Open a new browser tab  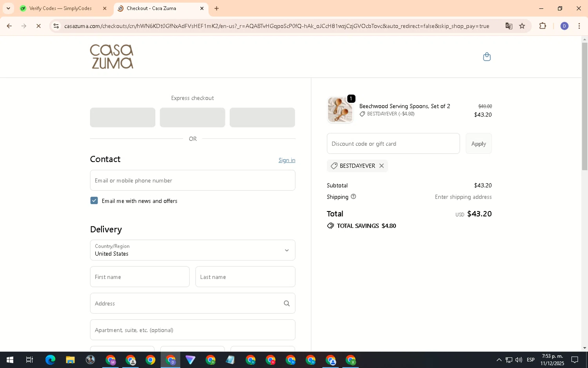[216, 8]
